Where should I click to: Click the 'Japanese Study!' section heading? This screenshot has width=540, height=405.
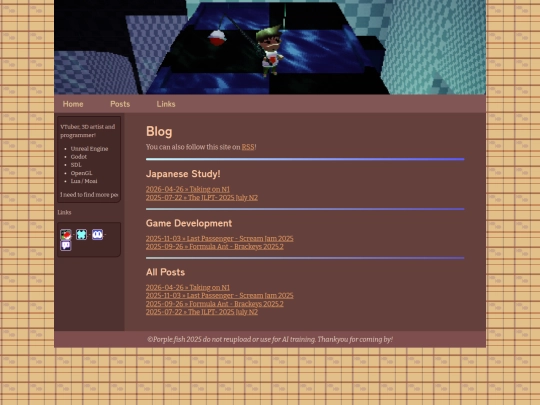[183, 174]
